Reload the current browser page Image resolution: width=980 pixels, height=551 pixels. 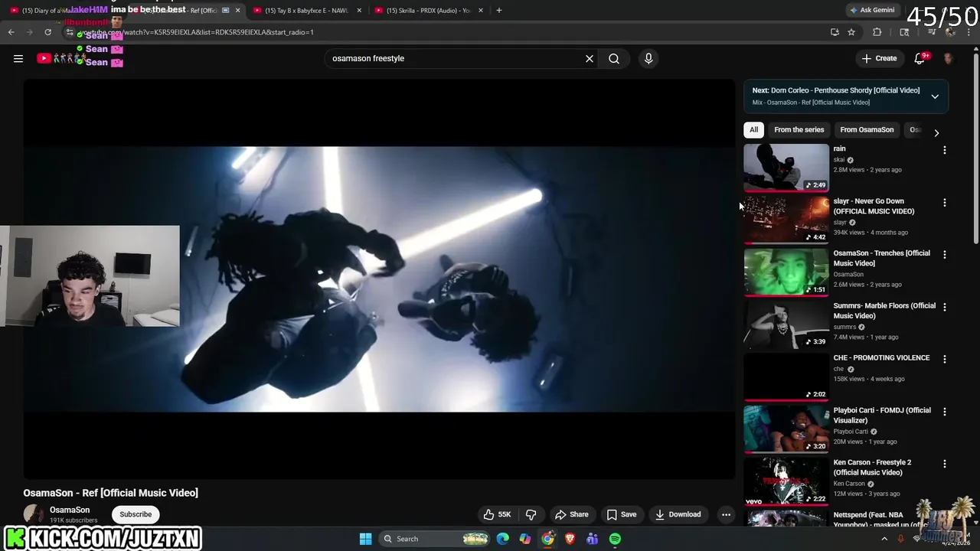coord(47,32)
